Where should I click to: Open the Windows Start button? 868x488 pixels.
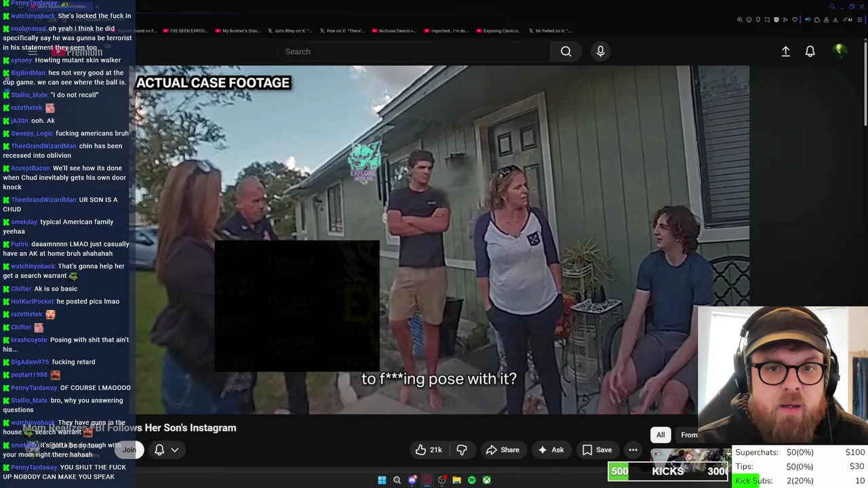382,480
